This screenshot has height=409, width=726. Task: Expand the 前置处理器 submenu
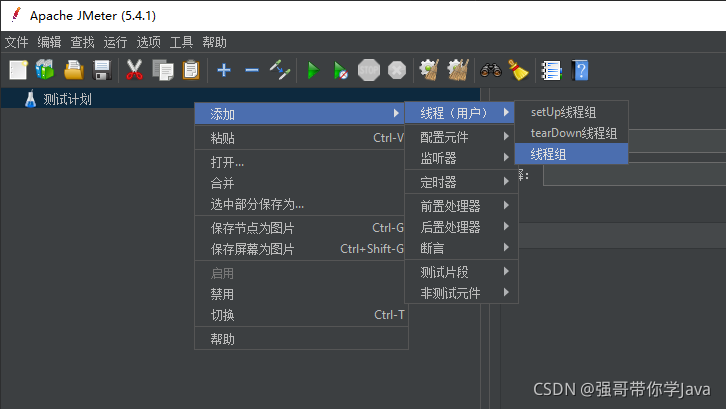[462, 206]
